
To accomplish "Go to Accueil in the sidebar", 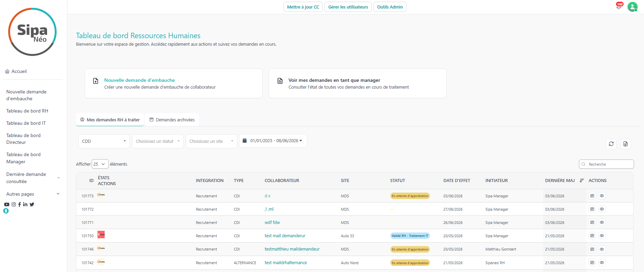I will [16, 71].
